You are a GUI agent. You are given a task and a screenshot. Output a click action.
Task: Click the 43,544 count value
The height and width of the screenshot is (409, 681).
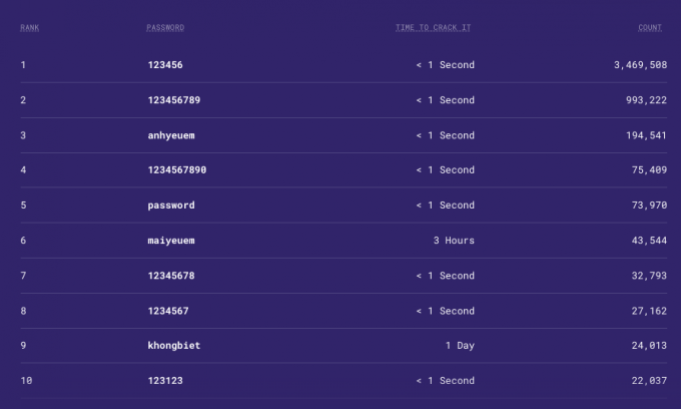pyautogui.click(x=649, y=241)
